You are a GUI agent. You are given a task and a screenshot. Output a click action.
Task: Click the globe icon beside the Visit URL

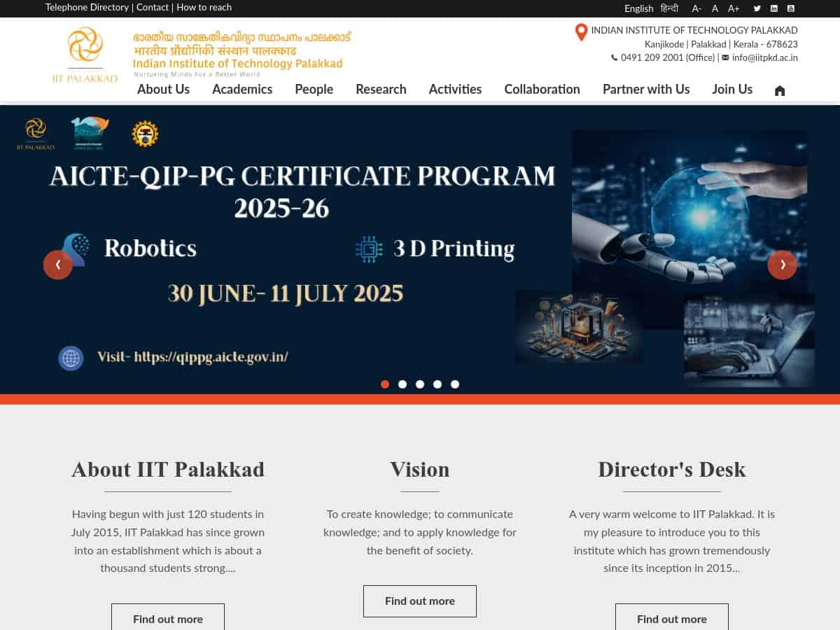(71, 358)
